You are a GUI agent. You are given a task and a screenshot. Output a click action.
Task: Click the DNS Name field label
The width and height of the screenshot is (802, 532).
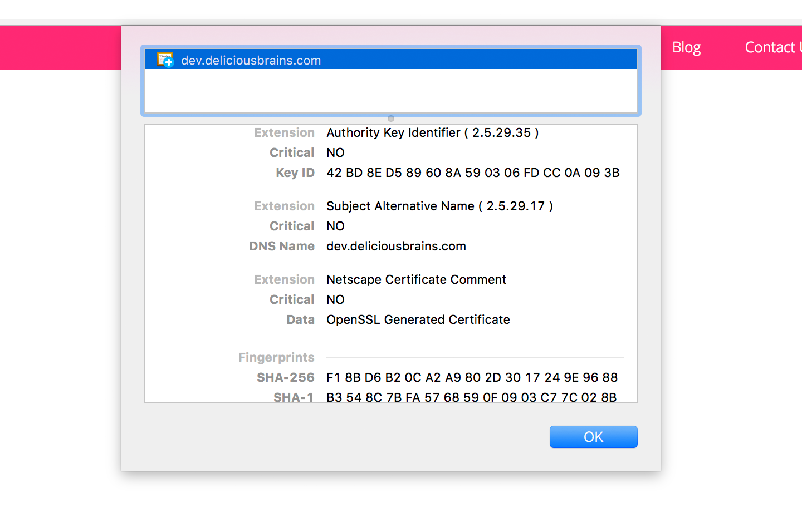coord(282,246)
